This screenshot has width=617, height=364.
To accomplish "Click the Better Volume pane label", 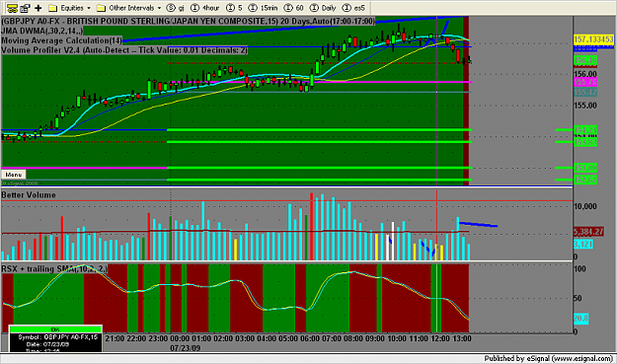I will pyautogui.click(x=29, y=195).
